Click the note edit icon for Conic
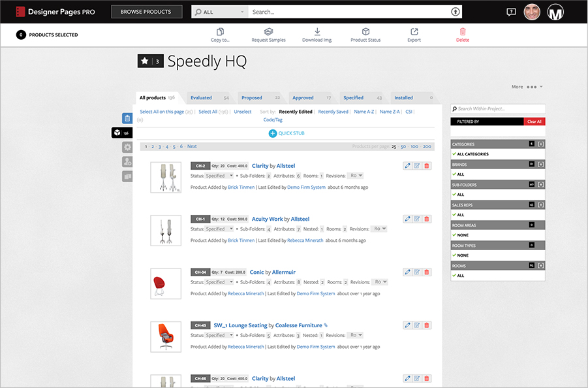Image resolution: width=588 pixels, height=388 pixels. coord(417,272)
